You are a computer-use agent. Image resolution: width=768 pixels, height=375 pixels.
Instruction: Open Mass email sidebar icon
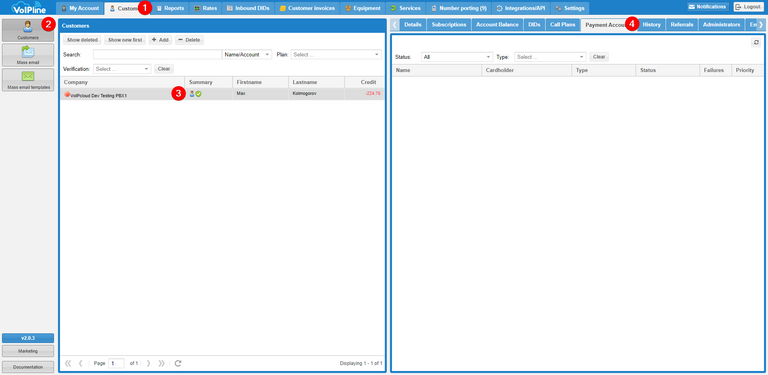28,55
